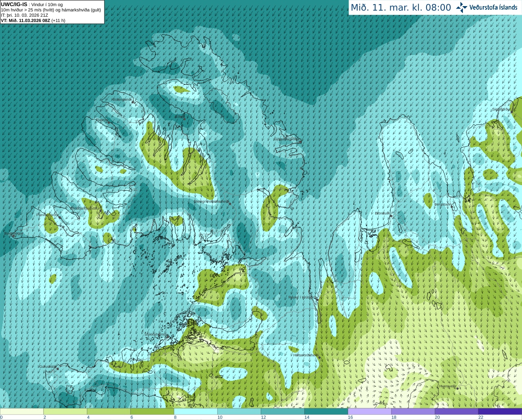Screen dimensions: 522x420
Task: Click the UWC/IG-IS model name label
Action: click(x=14, y=4)
